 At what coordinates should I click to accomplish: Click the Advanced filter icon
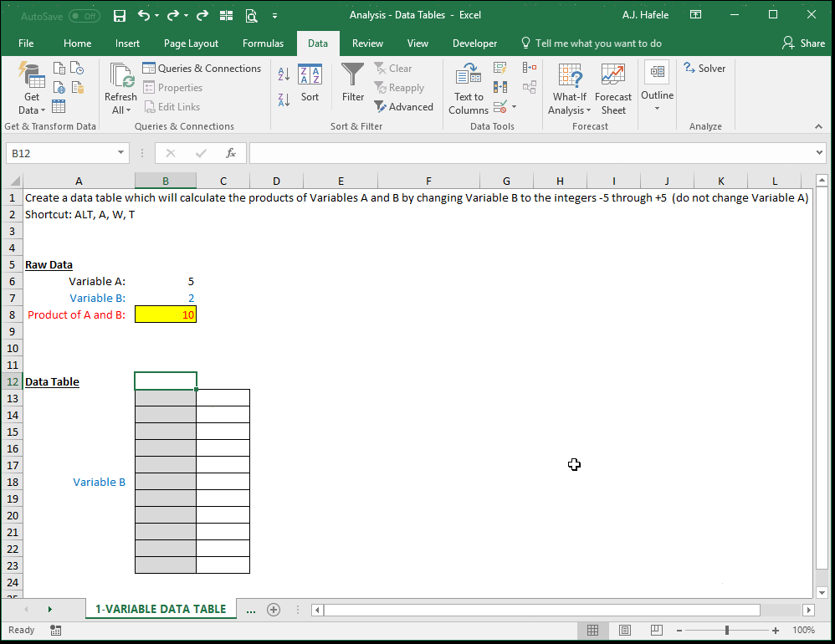[403, 107]
